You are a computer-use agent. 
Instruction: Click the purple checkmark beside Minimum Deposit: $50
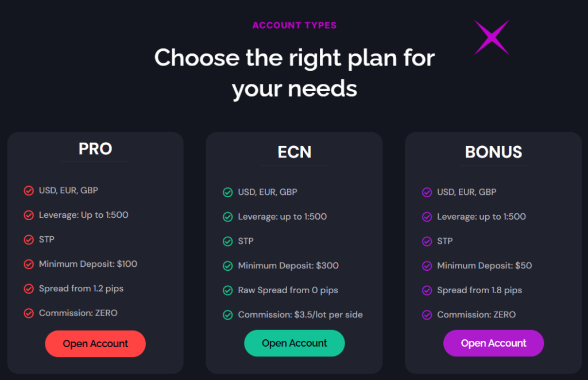pos(427,266)
